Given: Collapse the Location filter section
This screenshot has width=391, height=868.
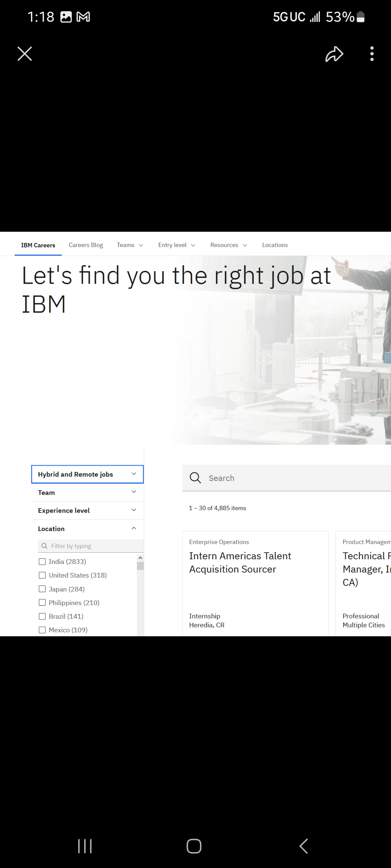Looking at the screenshot, I should [87, 529].
